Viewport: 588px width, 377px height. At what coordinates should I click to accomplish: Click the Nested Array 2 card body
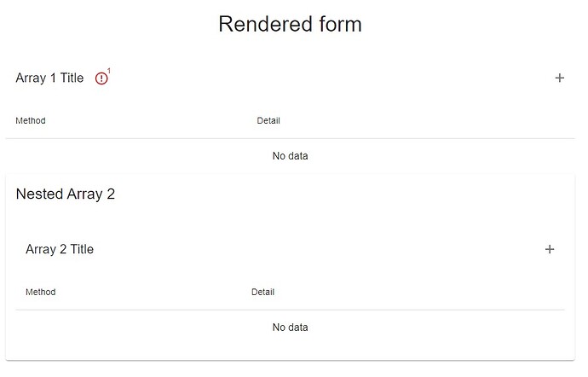click(x=291, y=267)
